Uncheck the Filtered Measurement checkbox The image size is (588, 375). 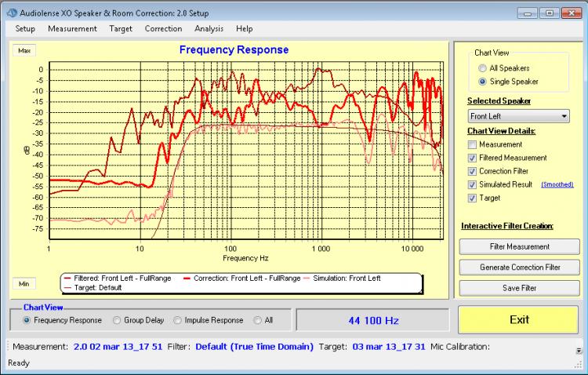click(x=472, y=158)
